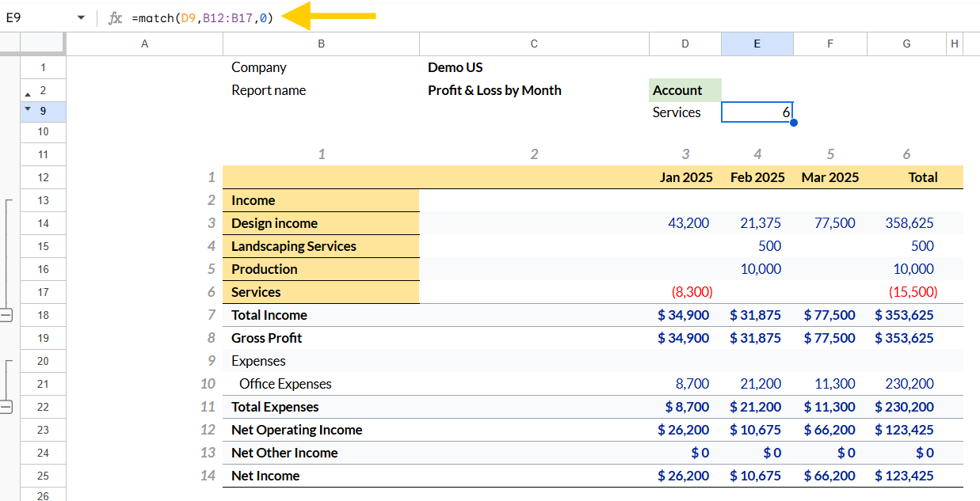
Task: Collapse the Income row group minus button
Action: click(x=6, y=315)
